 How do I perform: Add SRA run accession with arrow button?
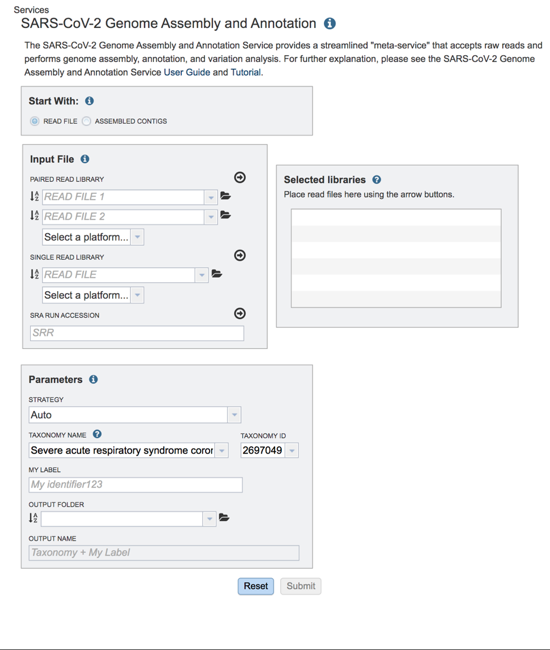pyautogui.click(x=240, y=313)
